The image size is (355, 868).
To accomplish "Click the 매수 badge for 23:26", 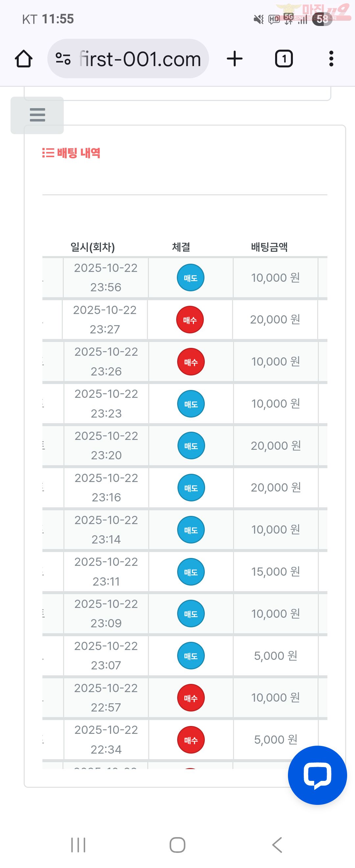I will tap(191, 362).
